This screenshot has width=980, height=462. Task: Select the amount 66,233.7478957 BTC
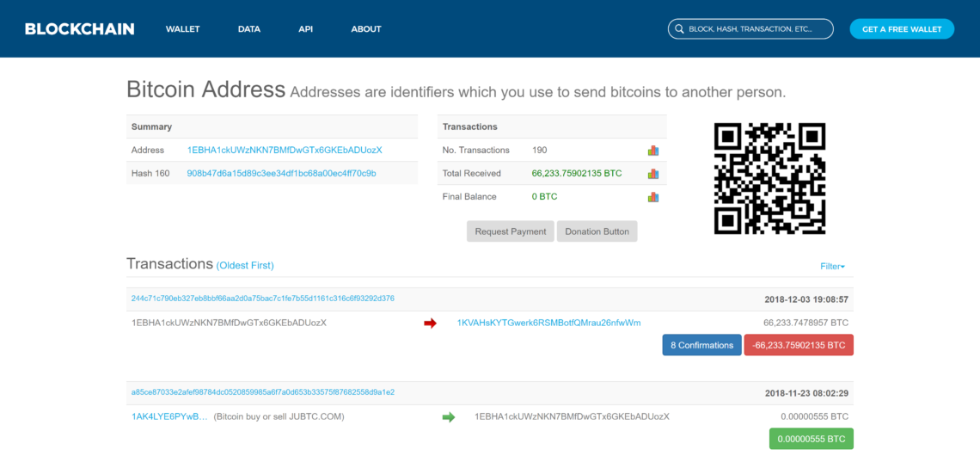[806, 323]
